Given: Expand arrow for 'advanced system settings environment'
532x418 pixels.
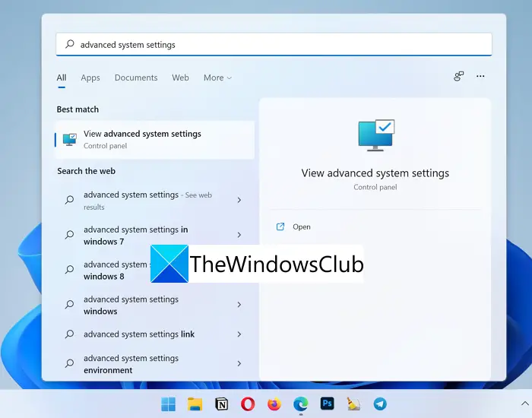Looking at the screenshot, I should tap(239, 364).
